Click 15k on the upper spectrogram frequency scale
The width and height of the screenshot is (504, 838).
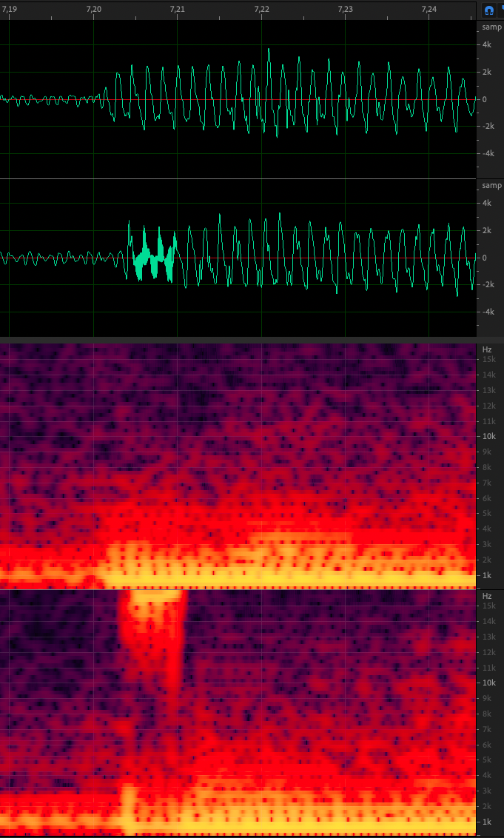point(489,359)
